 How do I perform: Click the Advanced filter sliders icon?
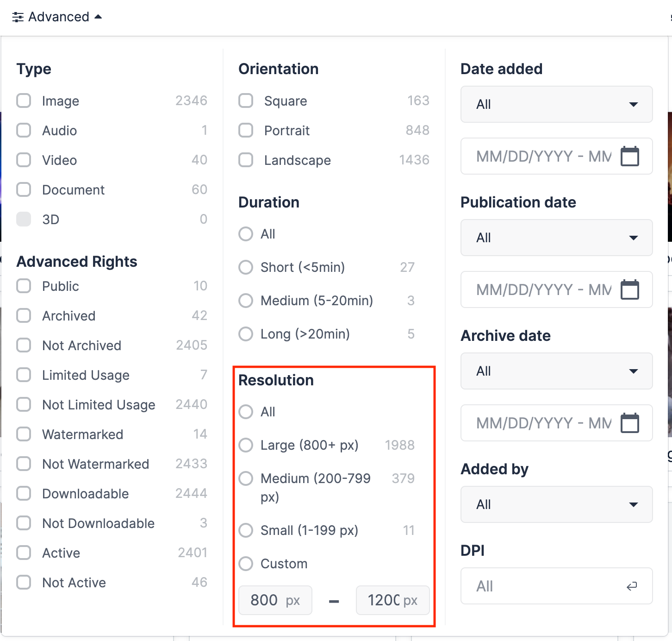[x=18, y=17]
